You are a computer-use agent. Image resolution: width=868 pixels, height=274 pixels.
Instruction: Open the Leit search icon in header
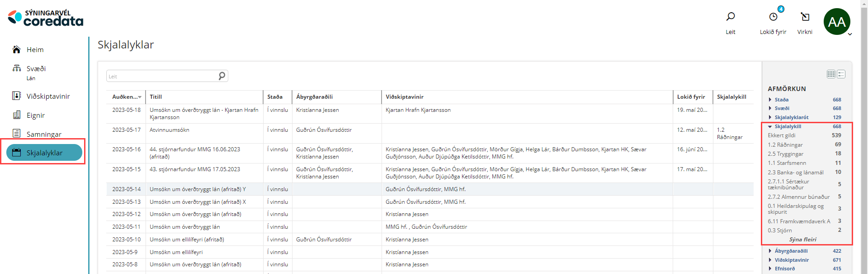[x=730, y=17]
